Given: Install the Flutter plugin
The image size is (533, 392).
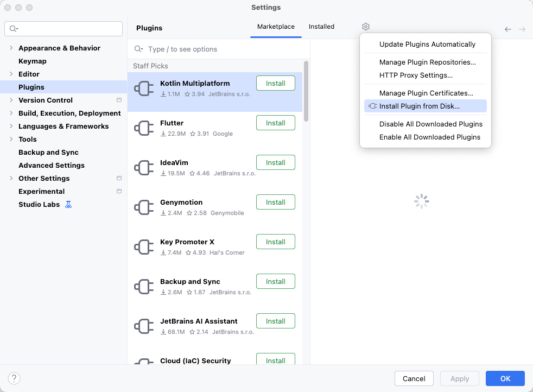Looking at the screenshot, I should pyautogui.click(x=275, y=123).
